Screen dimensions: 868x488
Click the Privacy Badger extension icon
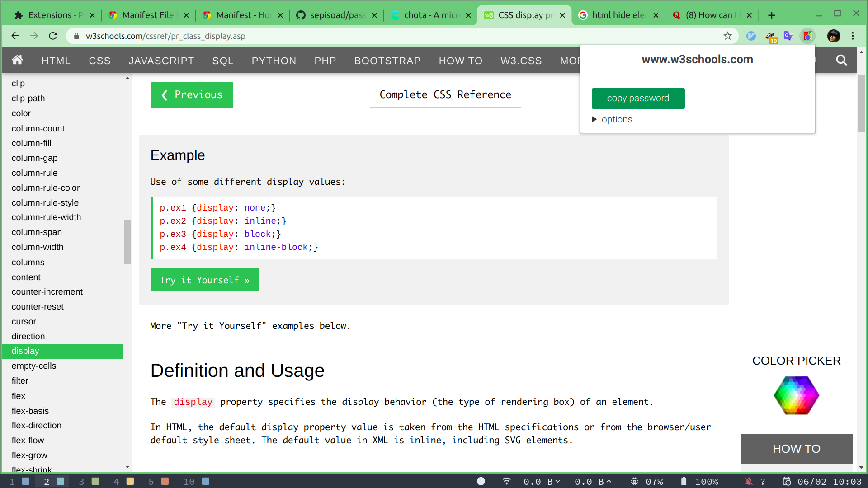click(770, 36)
